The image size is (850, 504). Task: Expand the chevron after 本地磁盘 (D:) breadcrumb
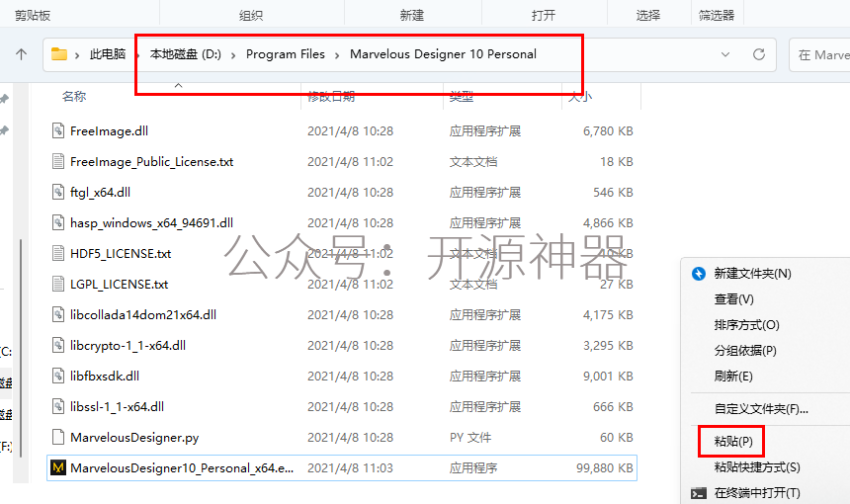[233, 55]
